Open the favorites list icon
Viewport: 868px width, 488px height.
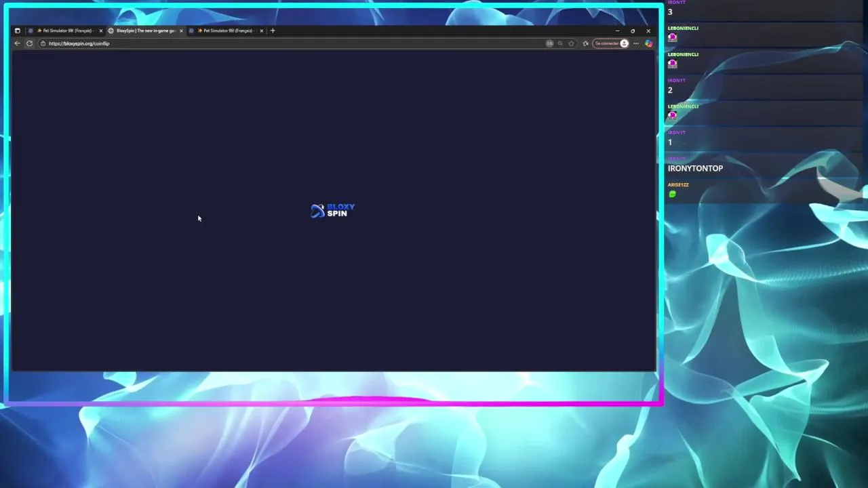[586, 43]
